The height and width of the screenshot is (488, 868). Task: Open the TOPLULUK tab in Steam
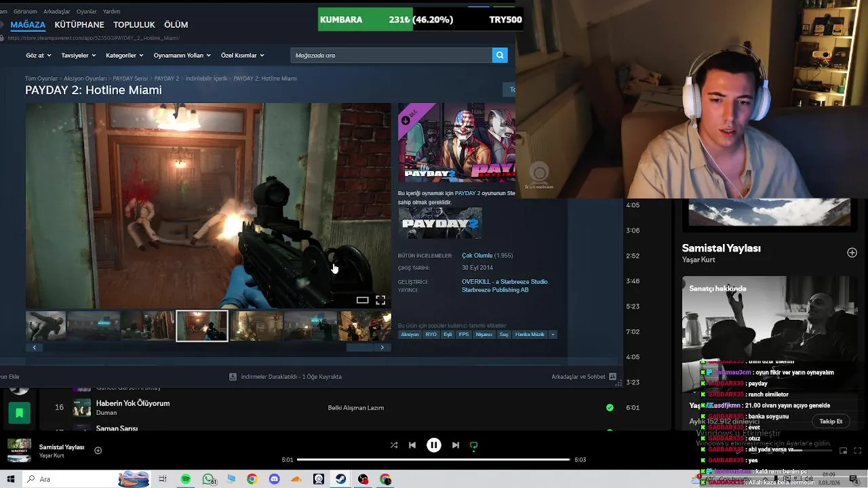(x=134, y=24)
